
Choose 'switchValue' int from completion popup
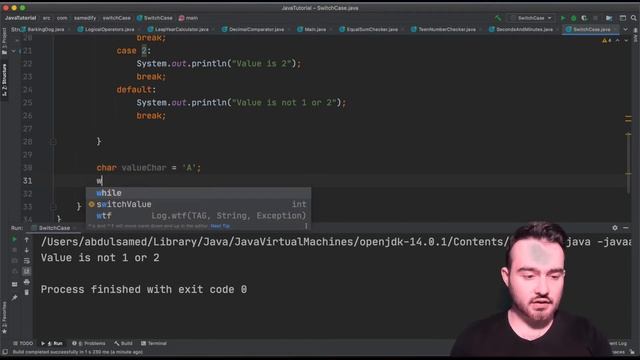(x=198, y=204)
